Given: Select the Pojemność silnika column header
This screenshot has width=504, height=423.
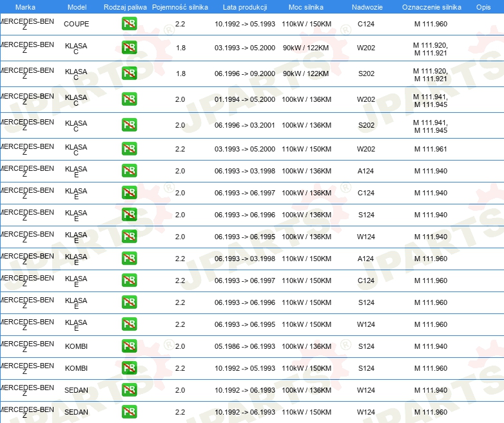Looking at the screenshot, I should 180,7.
